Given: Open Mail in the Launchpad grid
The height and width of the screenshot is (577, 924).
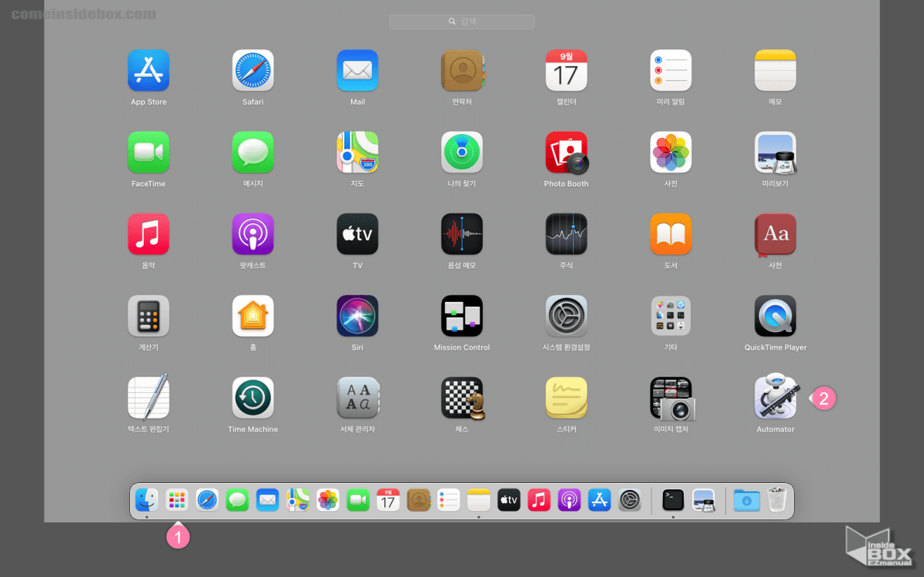Looking at the screenshot, I should [x=357, y=71].
